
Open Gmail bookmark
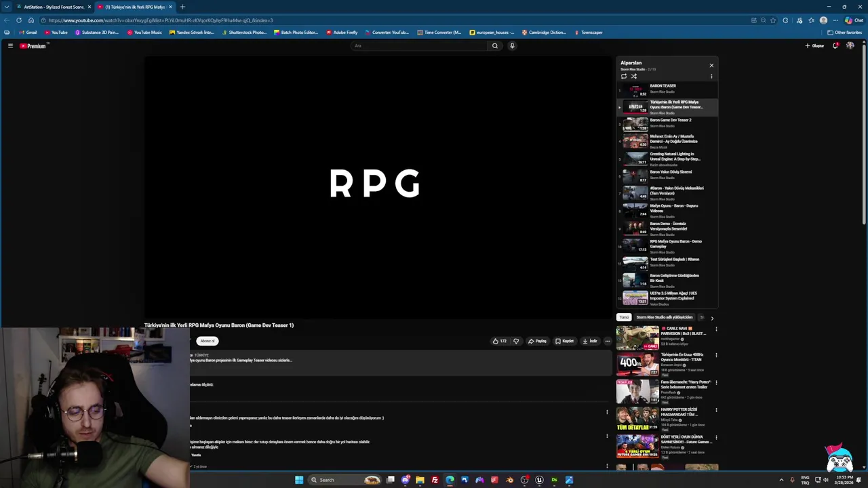point(28,33)
